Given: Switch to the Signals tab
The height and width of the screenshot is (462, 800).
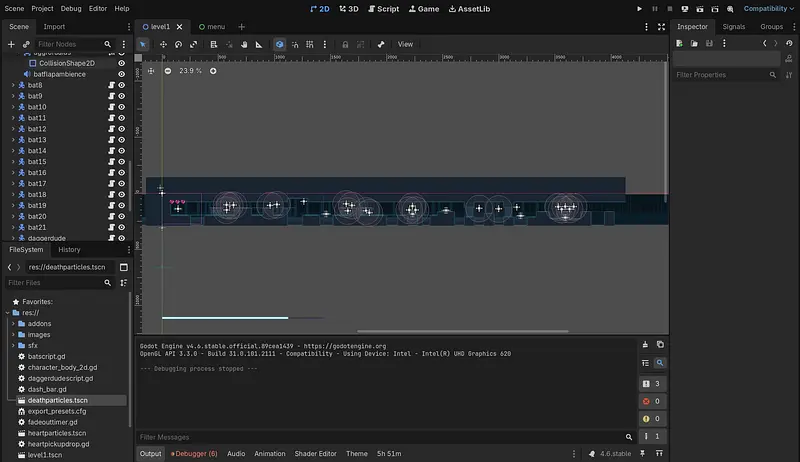Looking at the screenshot, I should [x=734, y=27].
